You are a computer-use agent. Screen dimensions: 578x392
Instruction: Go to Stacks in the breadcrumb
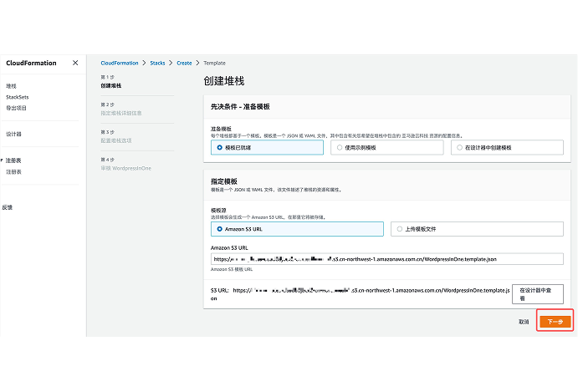[x=157, y=63]
